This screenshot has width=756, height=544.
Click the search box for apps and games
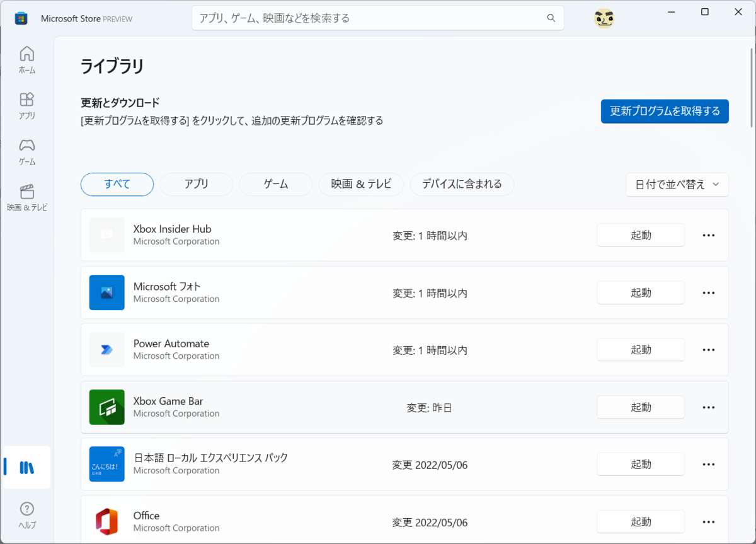378,18
